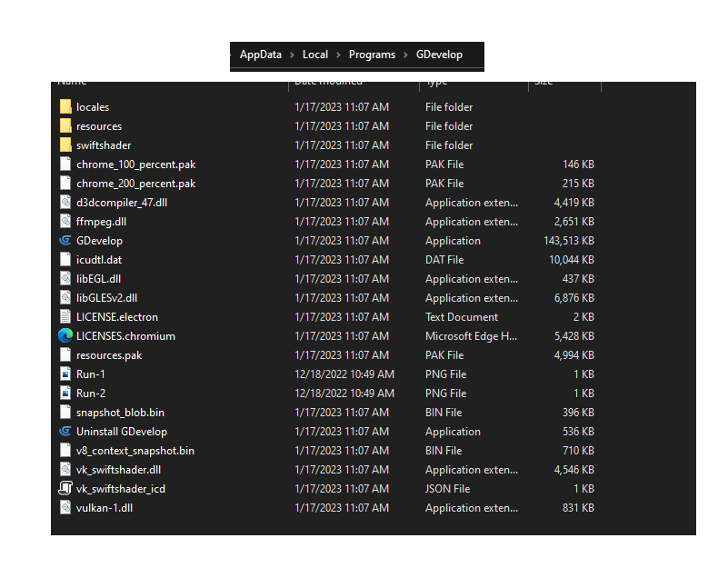This screenshot has height=578, width=728.
Task: Click the resources.pak file icon
Action: tap(65, 354)
